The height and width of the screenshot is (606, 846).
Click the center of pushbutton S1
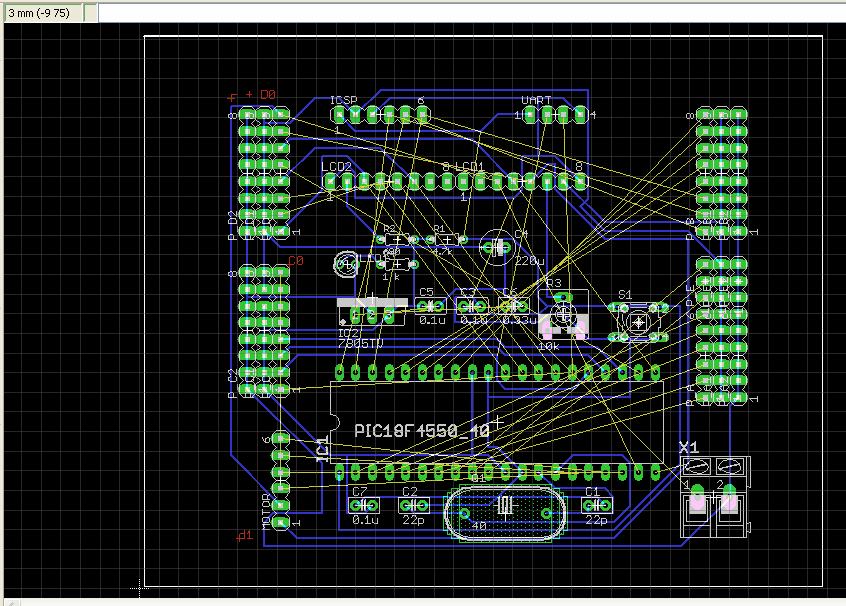(x=639, y=322)
